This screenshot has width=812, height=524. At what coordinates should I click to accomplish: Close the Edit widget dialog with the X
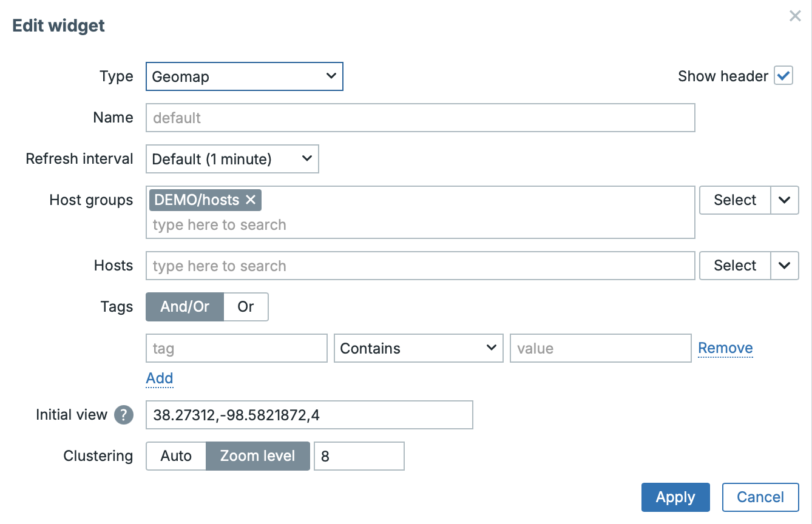[795, 16]
